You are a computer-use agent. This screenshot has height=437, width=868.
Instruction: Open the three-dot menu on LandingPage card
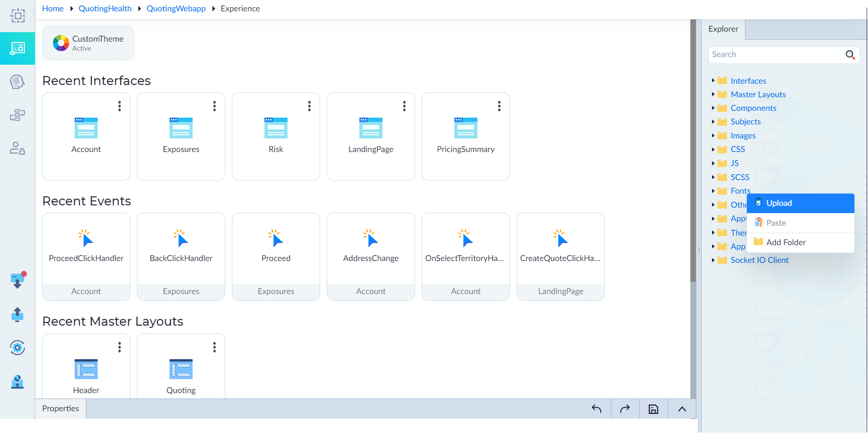click(404, 106)
